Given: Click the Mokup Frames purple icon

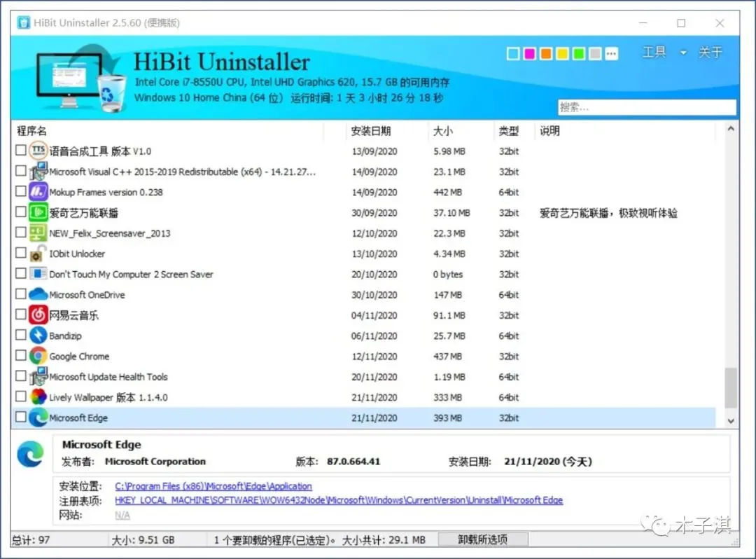Looking at the screenshot, I should click(38, 192).
